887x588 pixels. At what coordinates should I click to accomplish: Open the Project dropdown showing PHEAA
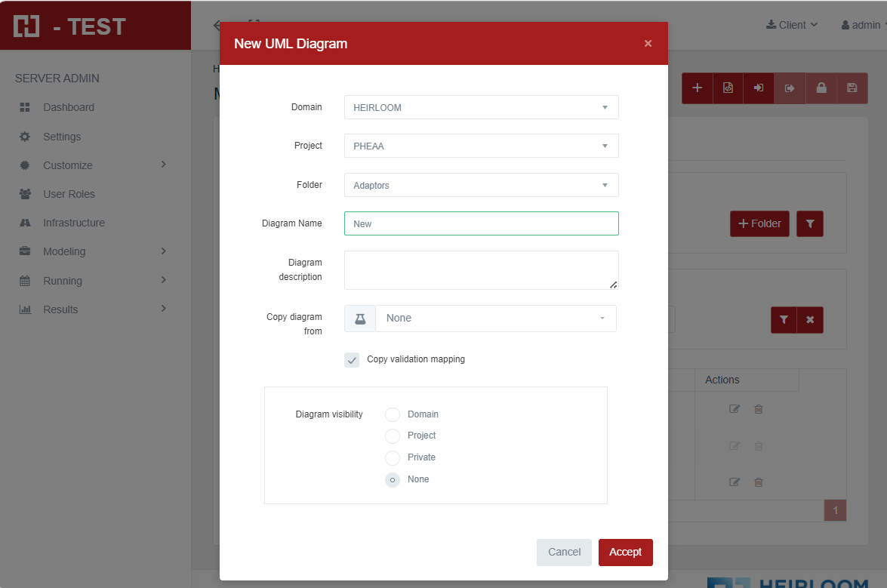coord(481,146)
